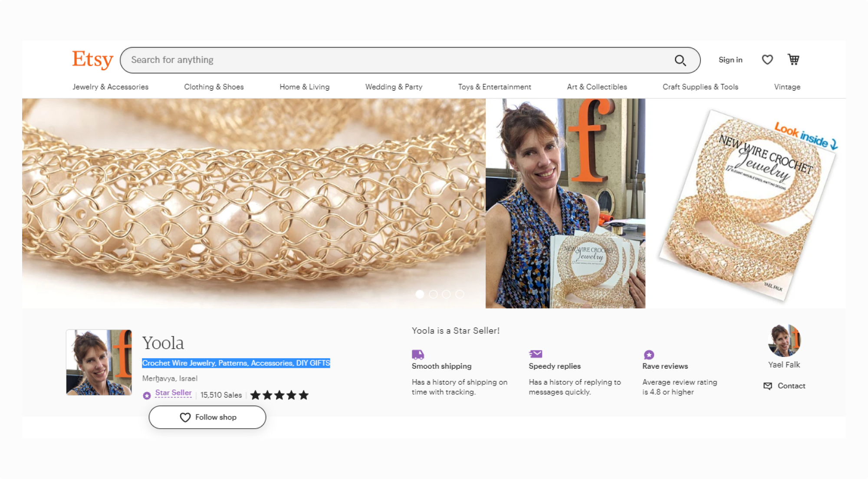Open Craft Supplies & Tools category
Screen dimensions: 868x479
[x=700, y=87]
